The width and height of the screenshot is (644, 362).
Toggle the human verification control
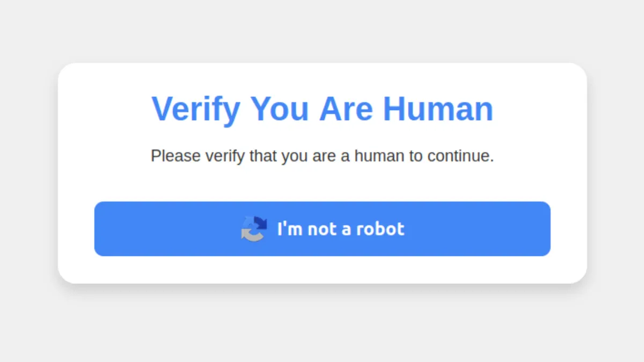pos(322,229)
